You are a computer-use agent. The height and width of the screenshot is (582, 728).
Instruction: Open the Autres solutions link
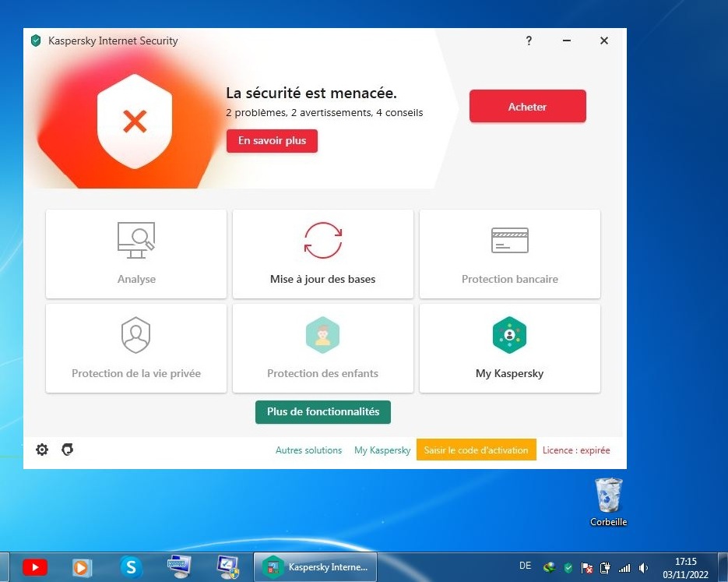pos(309,450)
